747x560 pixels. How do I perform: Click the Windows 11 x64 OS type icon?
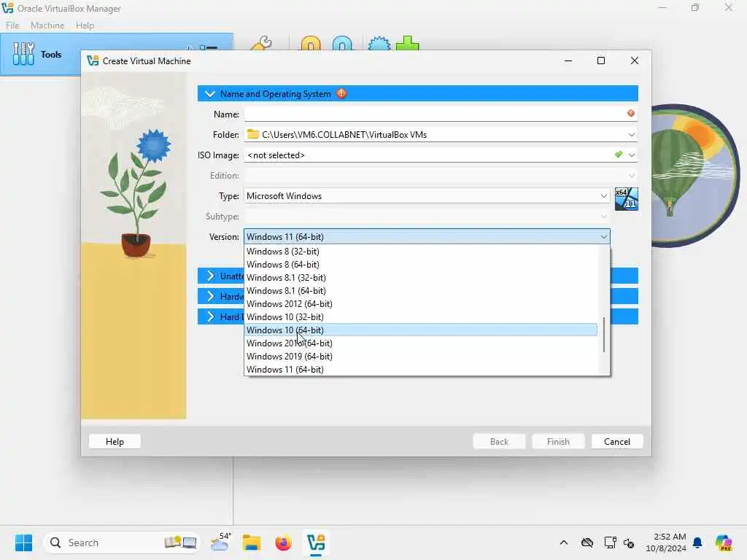[627, 199]
